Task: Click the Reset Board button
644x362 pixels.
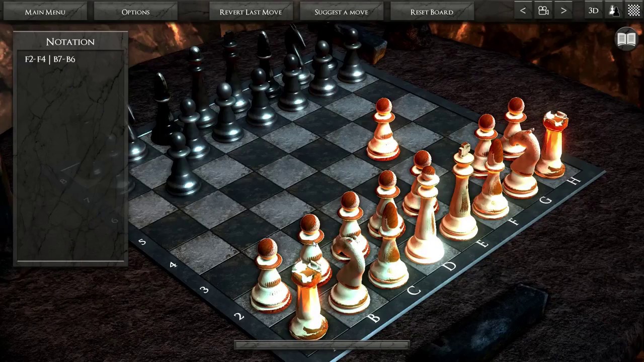Action: (432, 12)
